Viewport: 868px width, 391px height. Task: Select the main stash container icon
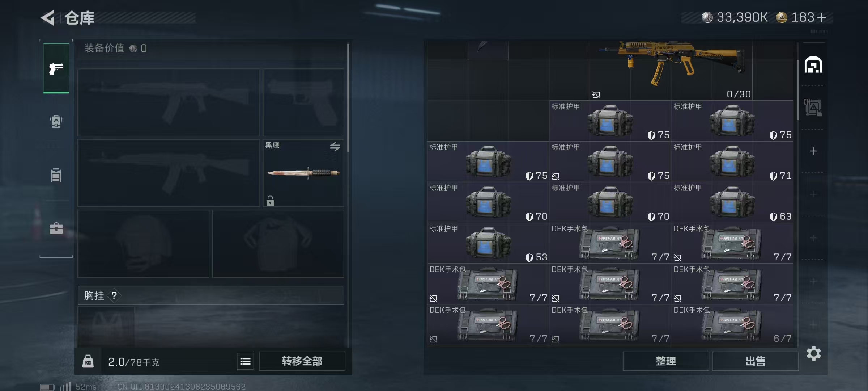[x=813, y=65]
